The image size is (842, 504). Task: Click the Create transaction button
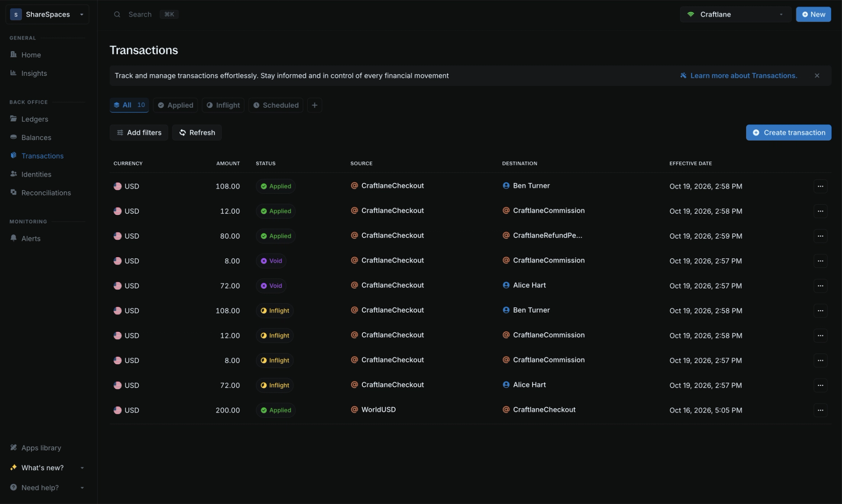(788, 133)
